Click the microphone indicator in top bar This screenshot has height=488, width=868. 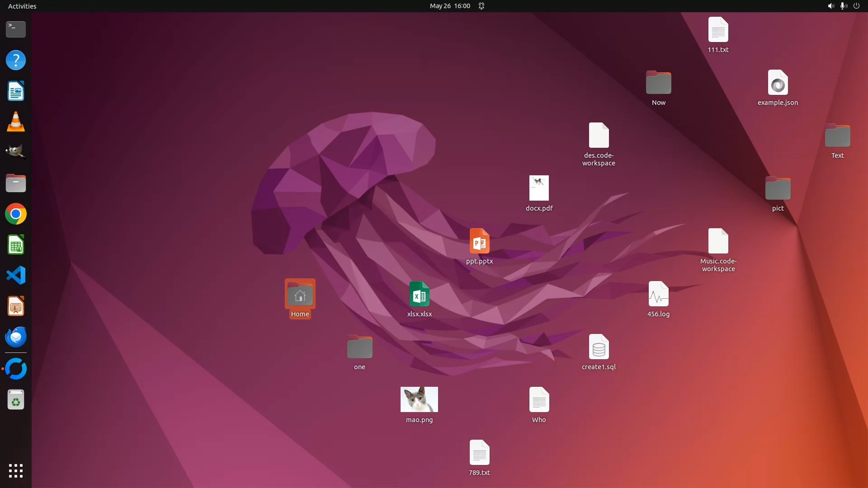[843, 6]
